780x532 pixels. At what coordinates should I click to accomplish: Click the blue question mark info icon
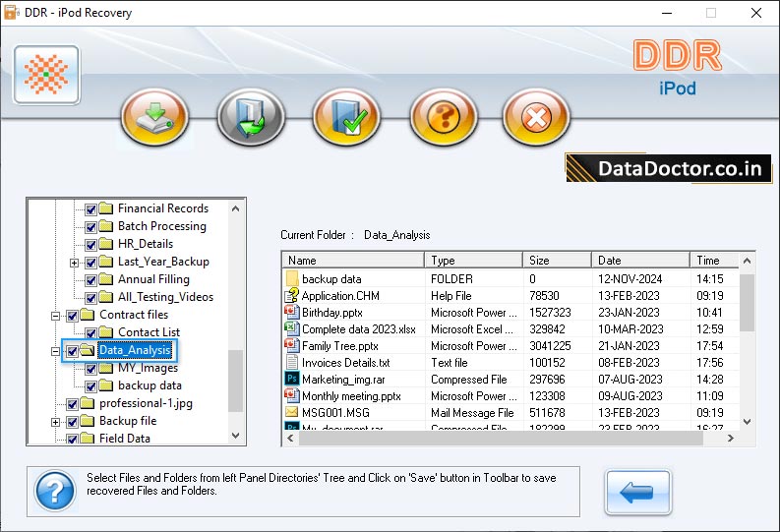click(55, 491)
